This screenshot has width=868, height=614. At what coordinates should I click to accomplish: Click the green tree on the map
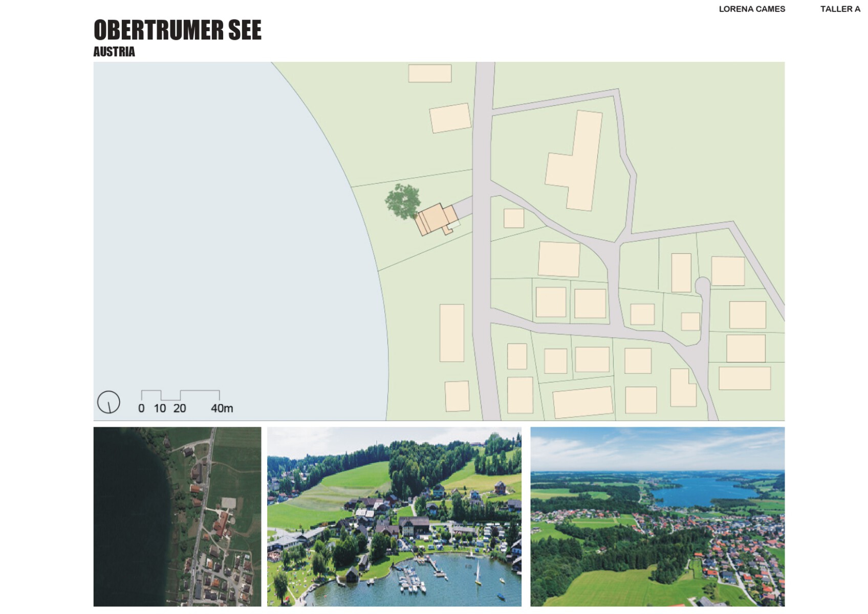pos(403,201)
